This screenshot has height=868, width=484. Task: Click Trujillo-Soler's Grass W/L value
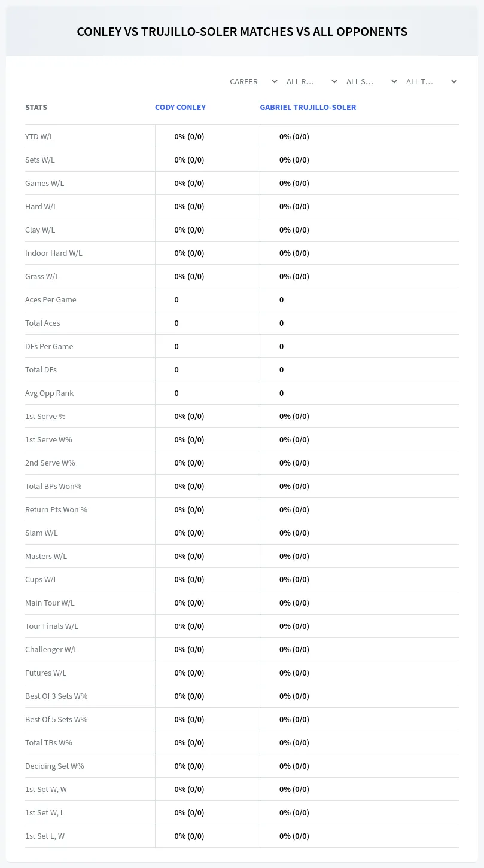coord(294,276)
